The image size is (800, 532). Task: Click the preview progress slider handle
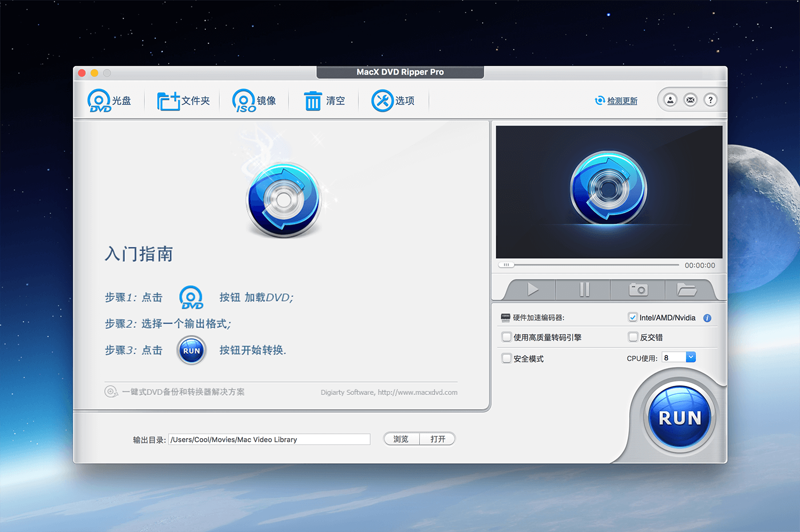[506, 265]
